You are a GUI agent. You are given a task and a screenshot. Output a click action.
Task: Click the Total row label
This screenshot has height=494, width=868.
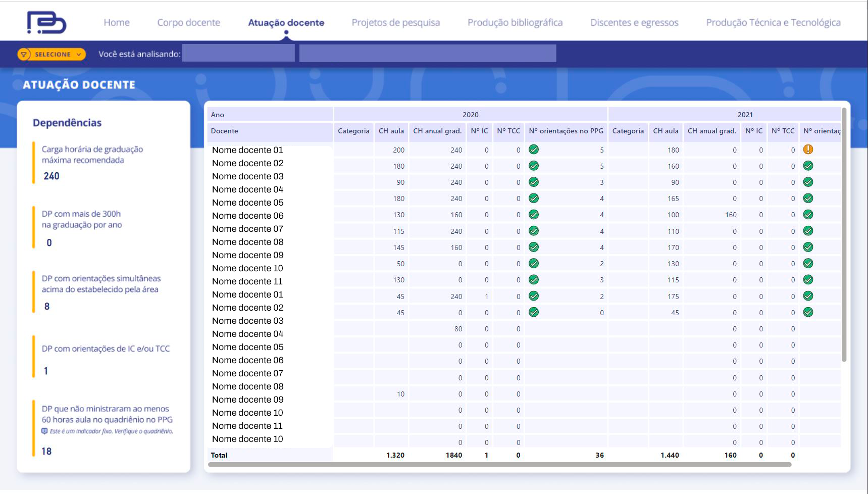[219, 455]
